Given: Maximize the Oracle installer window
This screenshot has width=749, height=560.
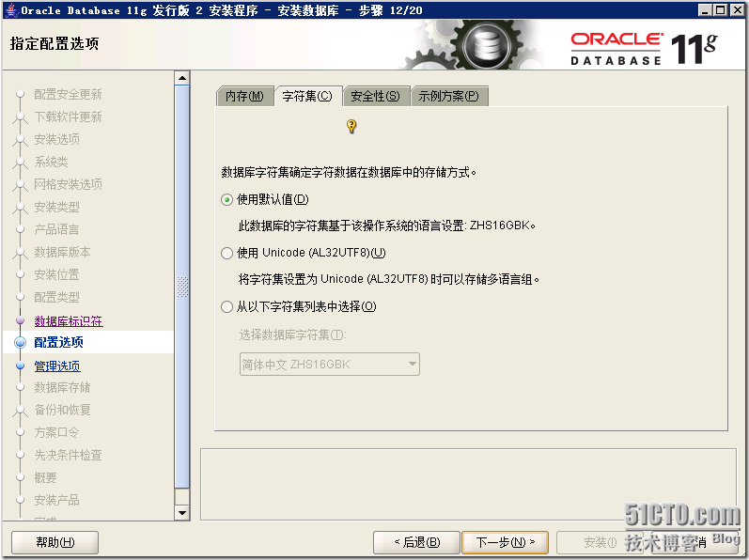Looking at the screenshot, I should pos(721,9).
